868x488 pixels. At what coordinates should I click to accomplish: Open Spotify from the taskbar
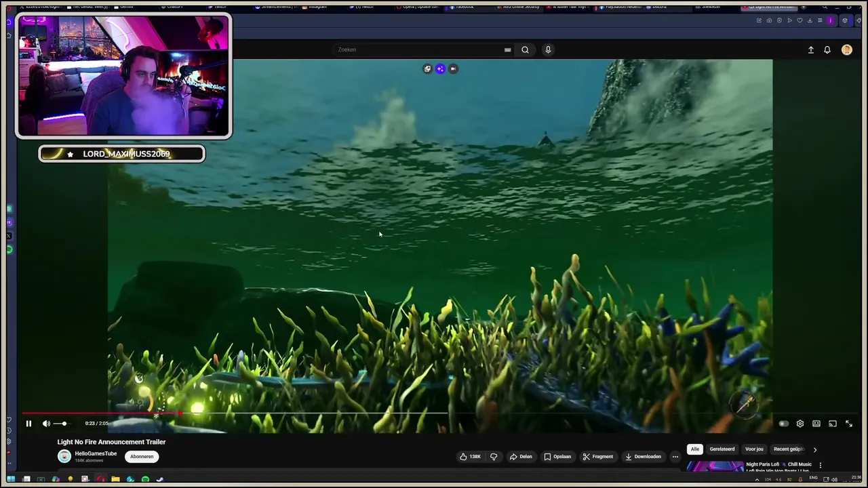(x=145, y=479)
